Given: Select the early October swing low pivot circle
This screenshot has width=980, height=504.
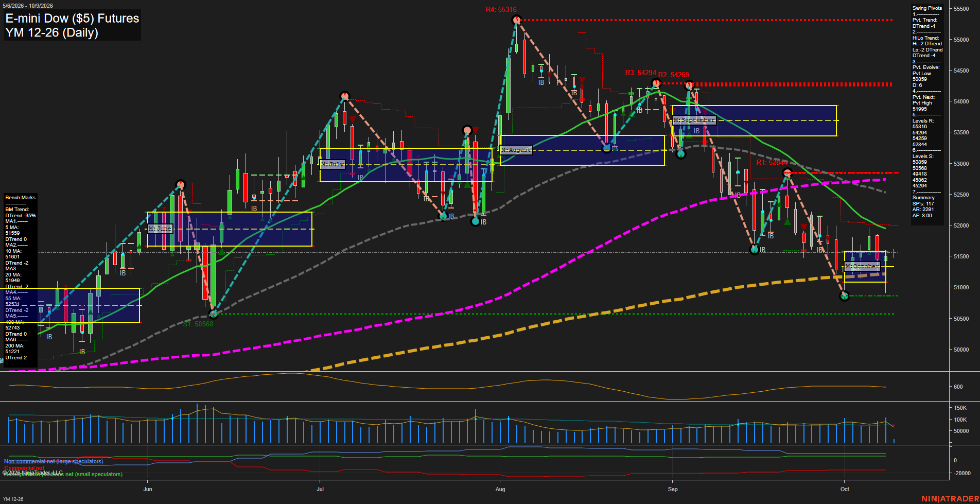Looking at the screenshot, I should tap(844, 296).
